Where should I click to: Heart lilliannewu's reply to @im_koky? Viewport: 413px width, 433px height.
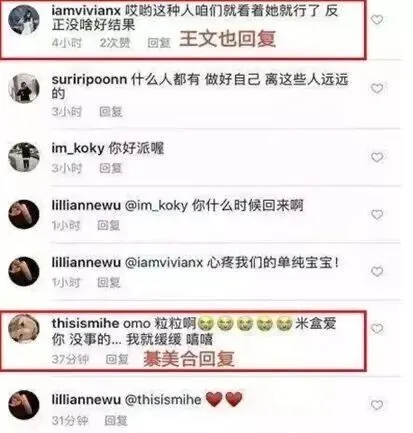[x=377, y=214]
